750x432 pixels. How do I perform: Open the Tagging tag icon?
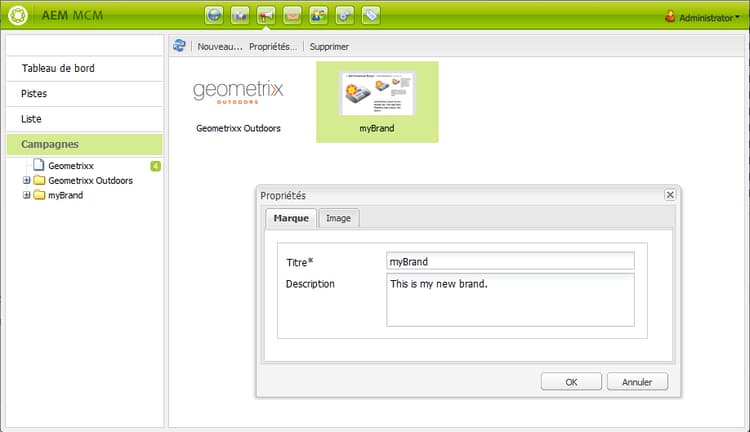[x=371, y=15]
